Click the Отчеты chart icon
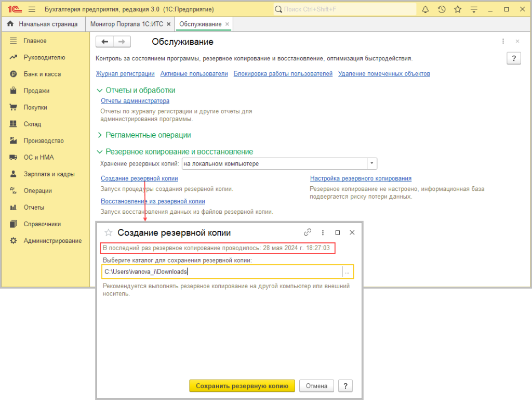Image resolution: width=532 pixels, height=400 pixels. click(x=13, y=207)
